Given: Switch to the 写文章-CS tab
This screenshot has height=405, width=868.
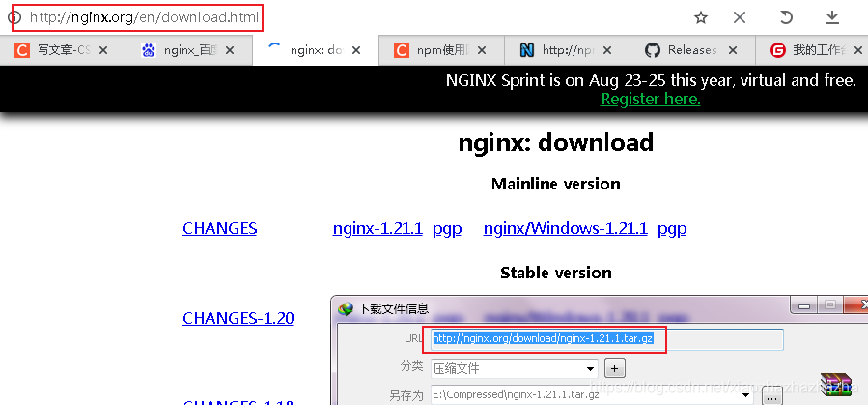Looking at the screenshot, I should (63, 50).
